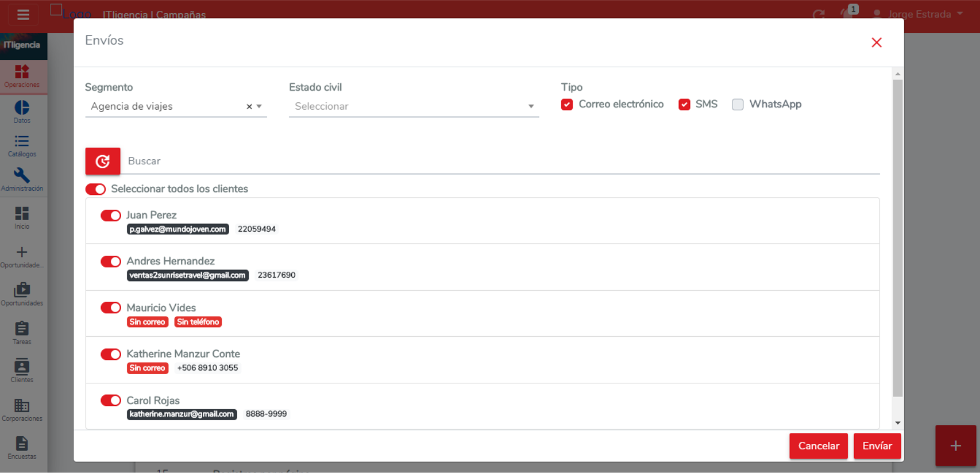Expand the Segmento dropdown arrow
This screenshot has width=980, height=473.
click(260, 106)
